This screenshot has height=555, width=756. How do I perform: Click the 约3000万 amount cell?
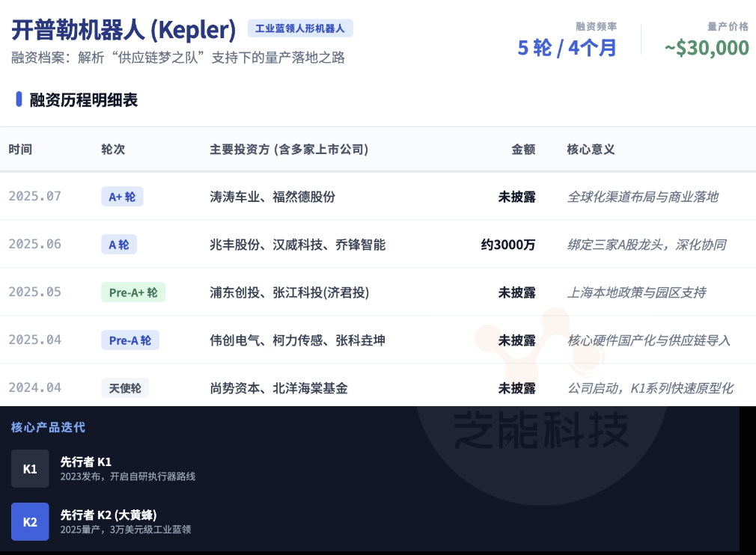(x=508, y=245)
